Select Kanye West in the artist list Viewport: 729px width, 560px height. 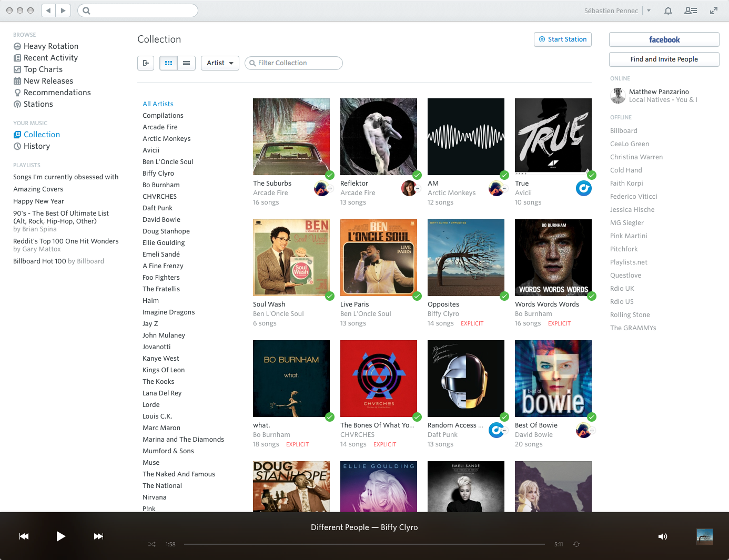tap(160, 359)
